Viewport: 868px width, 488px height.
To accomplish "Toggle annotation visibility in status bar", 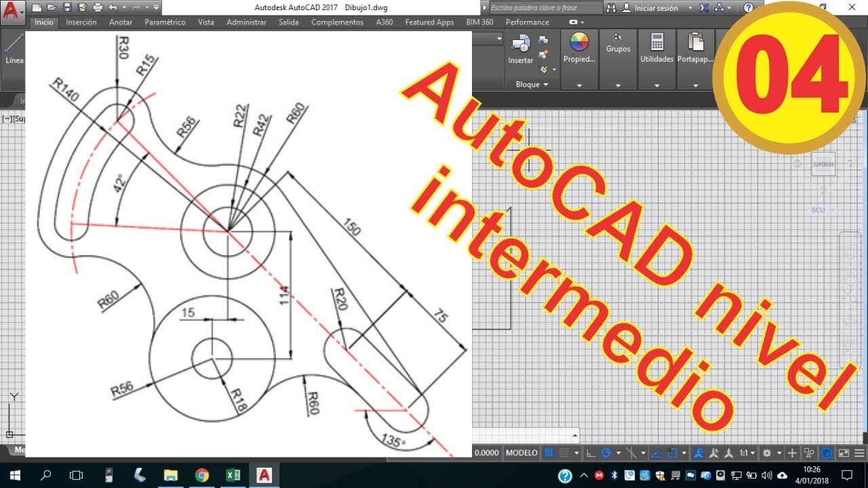I will (698, 453).
